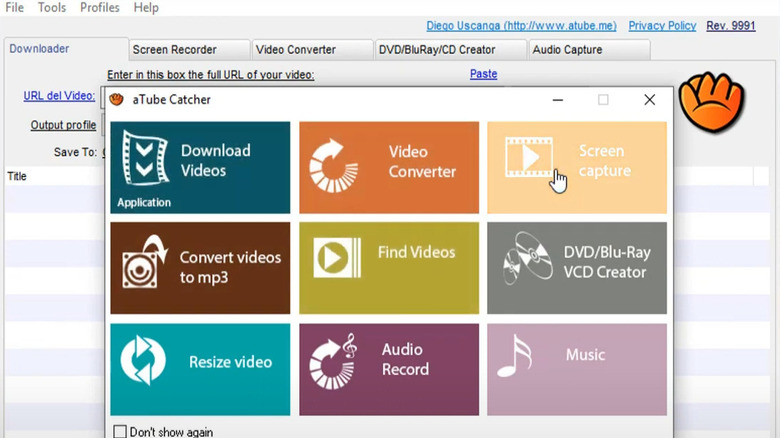780x438 pixels.
Task: Start the Audio Record tile
Action: [388, 368]
